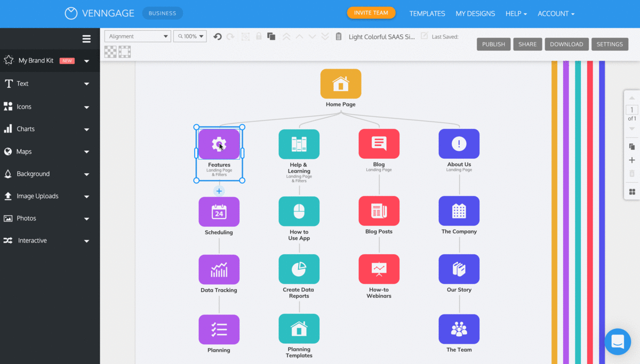Select the How-to Webinars presentation icon
Viewport: 640px width, 364px height.
coord(379,269)
